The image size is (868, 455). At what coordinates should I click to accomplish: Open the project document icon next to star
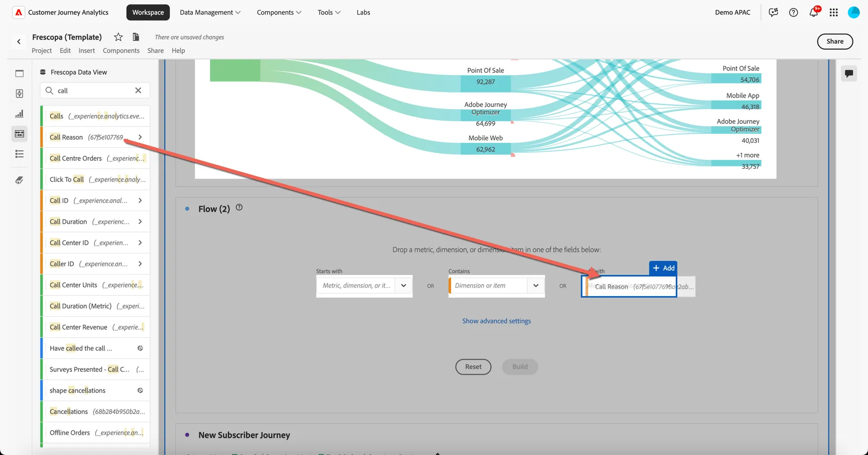coord(136,37)
